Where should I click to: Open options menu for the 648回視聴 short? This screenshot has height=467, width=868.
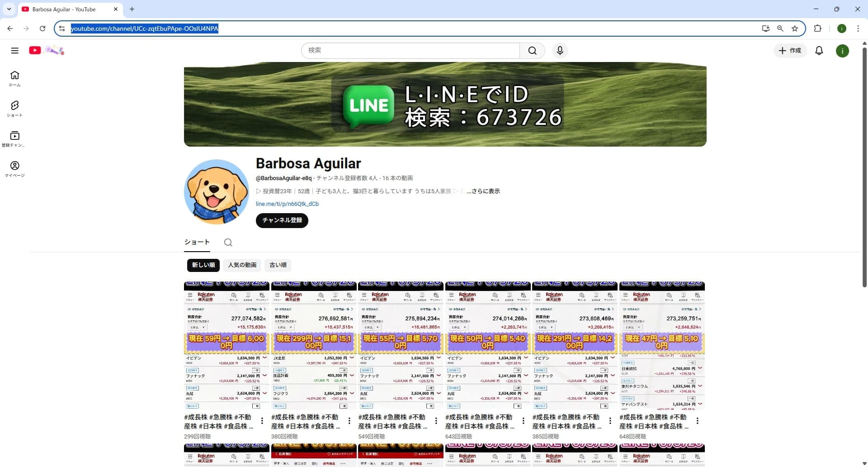point(698,421)
